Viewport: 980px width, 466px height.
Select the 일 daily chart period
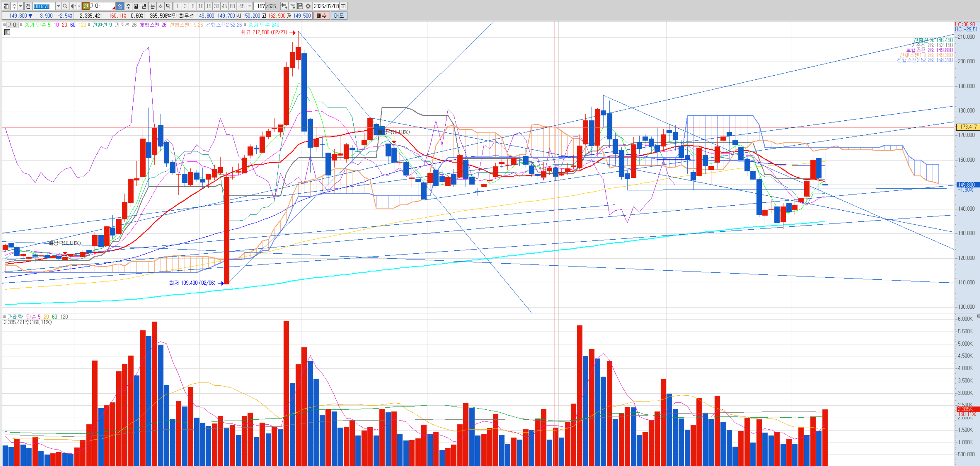(120, 6)
